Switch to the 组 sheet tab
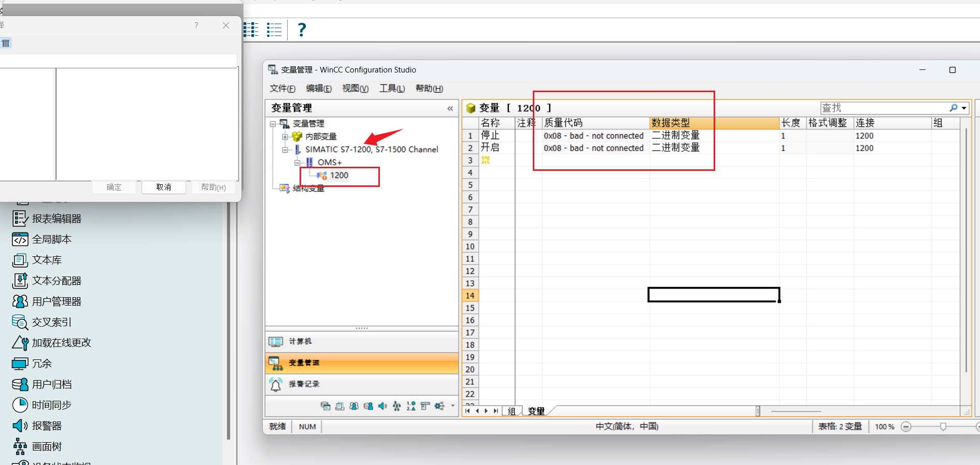Image resolution: width=980 pixels, height=465 pixels. (x=512, y=411)
